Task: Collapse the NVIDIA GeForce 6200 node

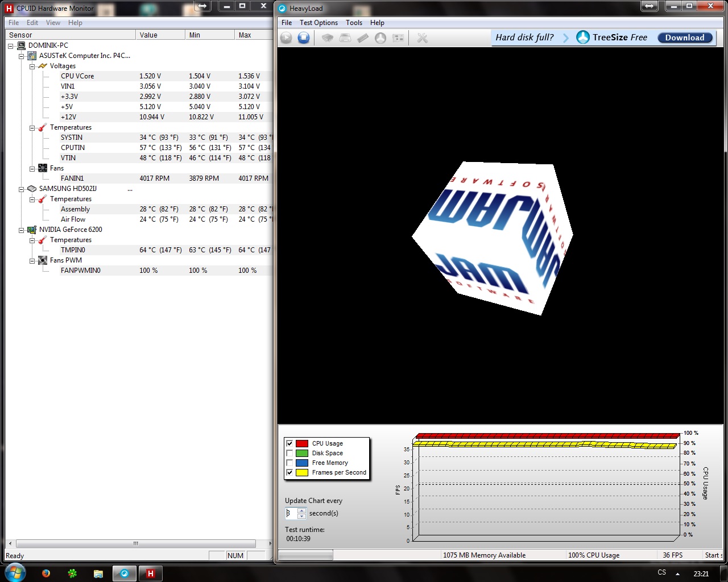Action: (21, 230)
